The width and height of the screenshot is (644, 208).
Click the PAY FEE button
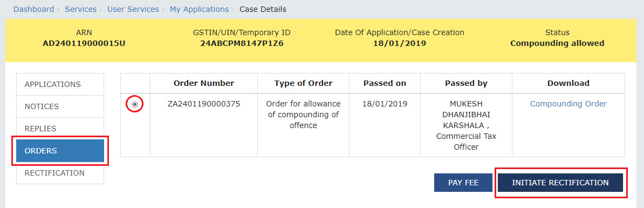click(x=463, y=183)
